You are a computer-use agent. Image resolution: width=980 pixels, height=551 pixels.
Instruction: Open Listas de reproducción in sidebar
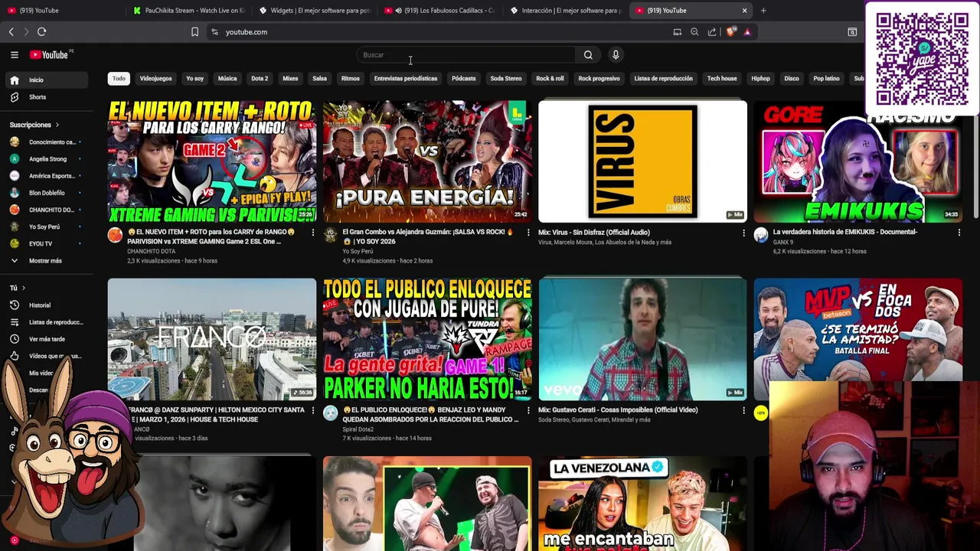(46, 322)
